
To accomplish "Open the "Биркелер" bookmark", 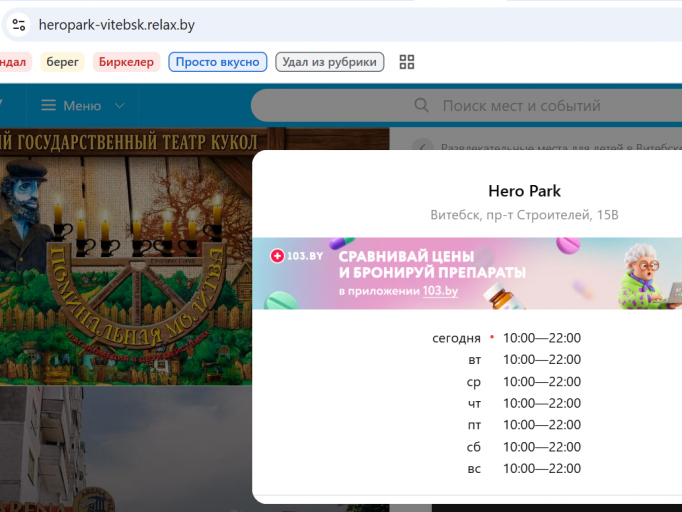I will click(x=126, y=62).
